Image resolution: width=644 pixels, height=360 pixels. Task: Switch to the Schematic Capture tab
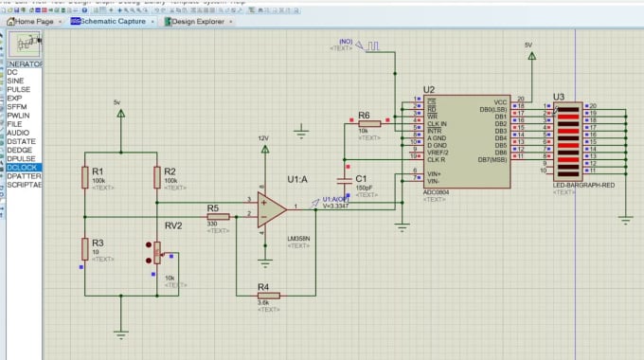tap(113, 22)
